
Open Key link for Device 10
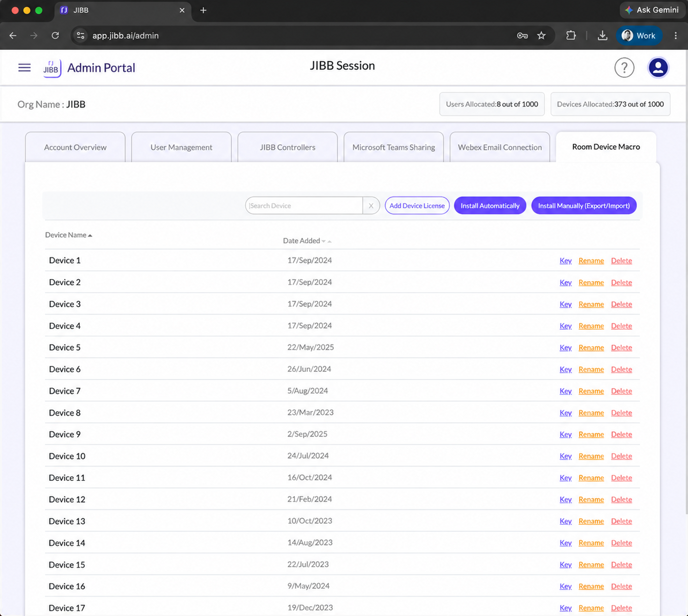pyautogui.click(x=565, y=456)
